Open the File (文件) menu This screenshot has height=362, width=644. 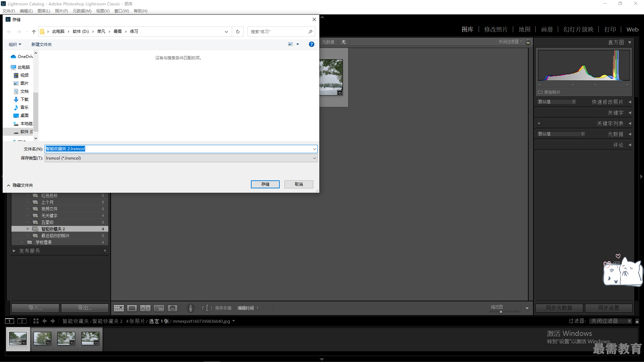[x=9, y=11]
